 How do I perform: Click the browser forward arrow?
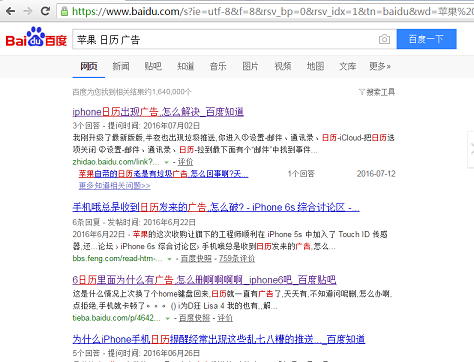[28, 11]
